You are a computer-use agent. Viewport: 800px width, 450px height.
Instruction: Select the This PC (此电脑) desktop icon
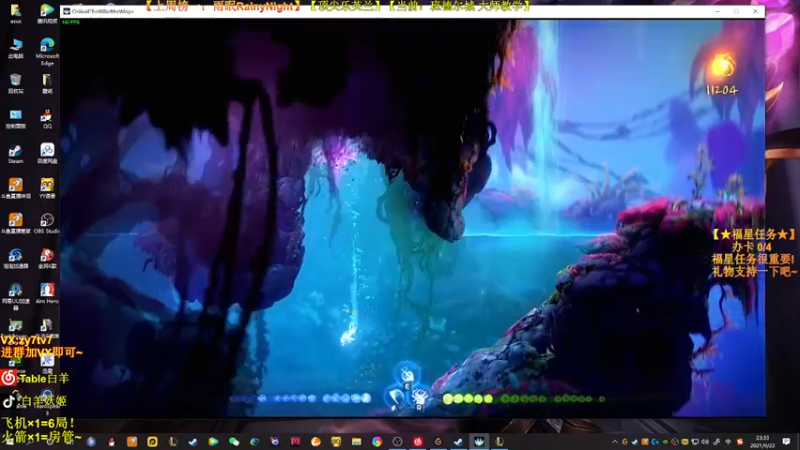[x=16, y=48]
